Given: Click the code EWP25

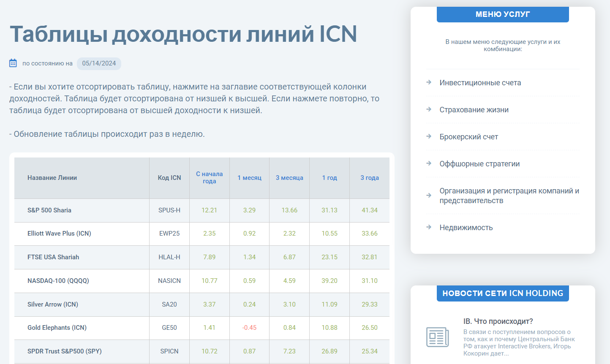Looking at the screenshot, I should click(169, 234).
